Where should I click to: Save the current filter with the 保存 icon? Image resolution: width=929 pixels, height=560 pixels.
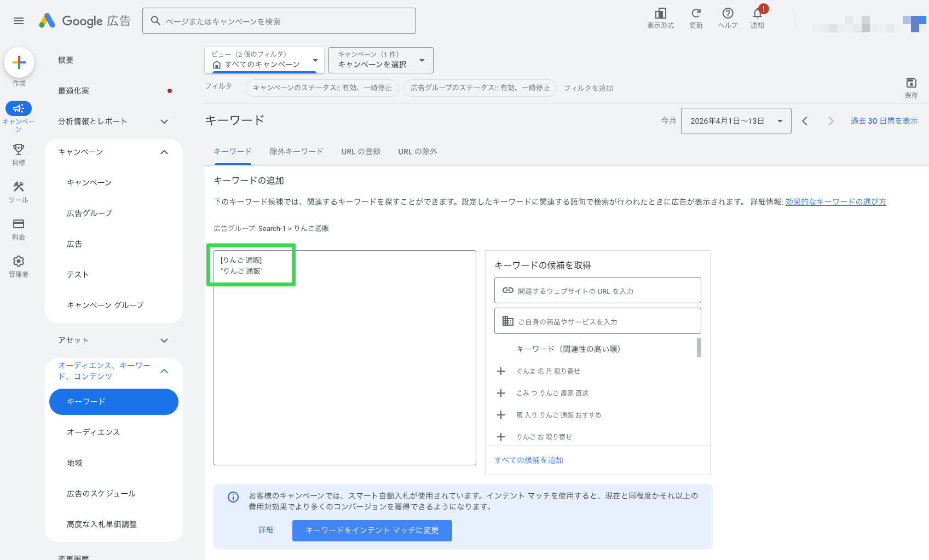(x=911, y=83)
